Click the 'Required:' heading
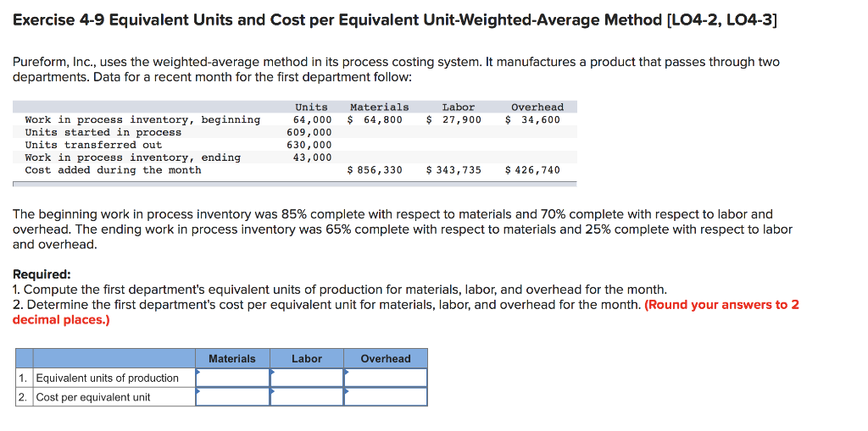Viewport: 868px width, 431px height. [42, 274]
